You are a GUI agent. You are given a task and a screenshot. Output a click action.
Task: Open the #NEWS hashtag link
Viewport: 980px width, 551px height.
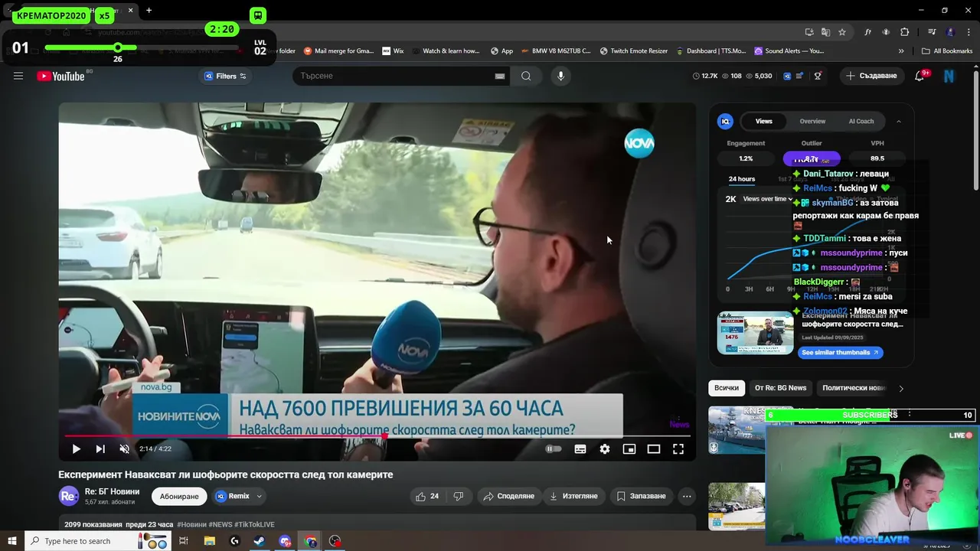point(220,524)
